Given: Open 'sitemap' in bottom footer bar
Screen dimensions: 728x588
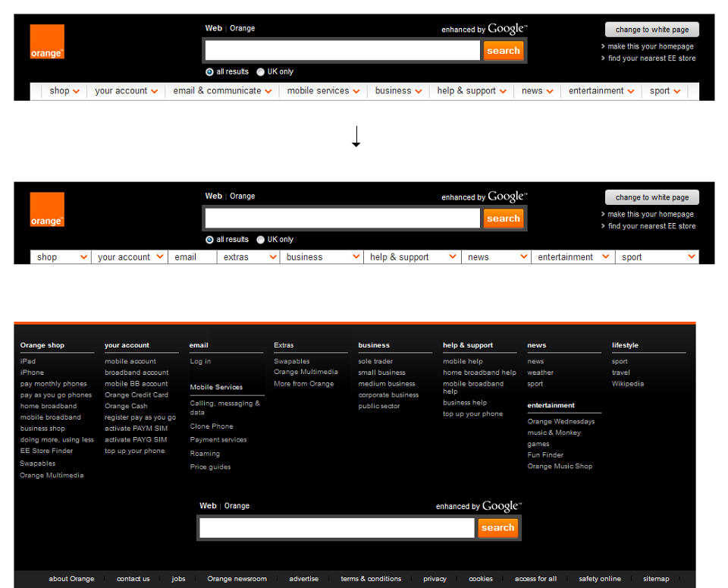Looking at the screenshot, I should pyautogui.click(x=656, y=579).
